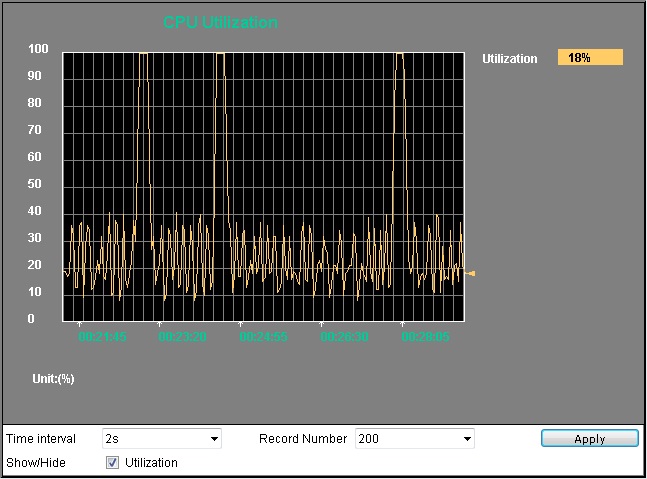The height and width of the screenshot is (479, 647).
Task: Click the Apply button
Action: tap(589, 439)
